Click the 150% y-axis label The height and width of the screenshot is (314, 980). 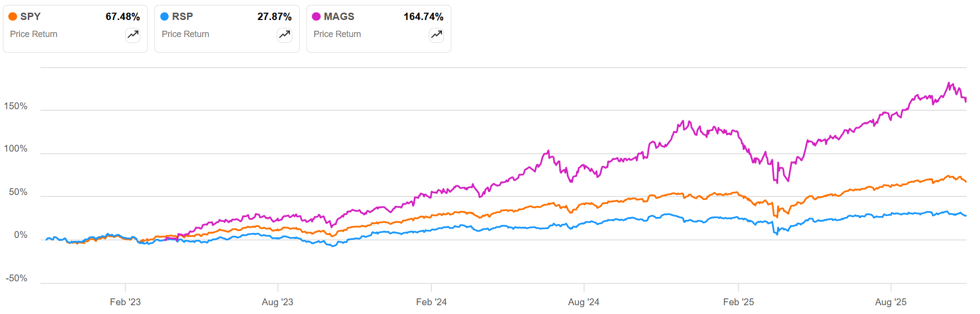16,106
